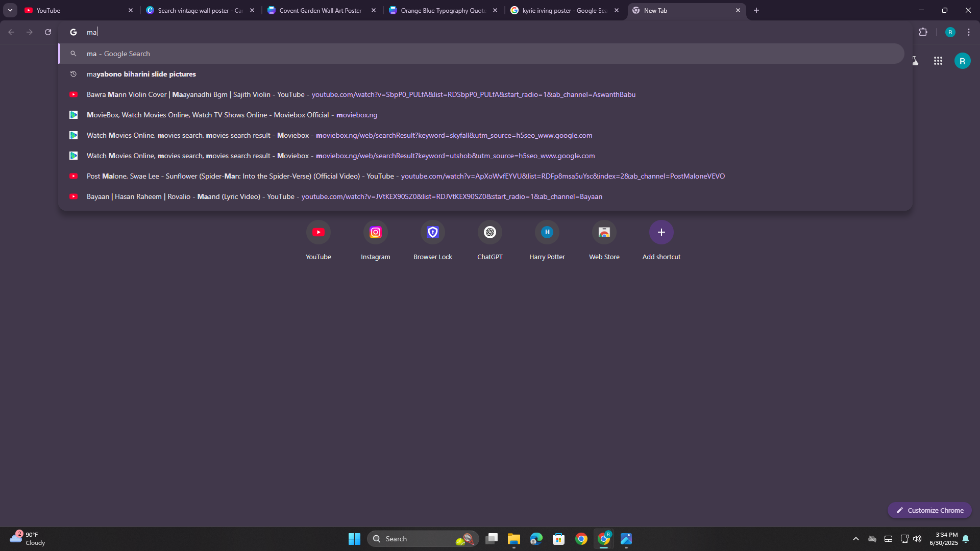980x551 pixels.
Task: Open Search Labs flask icon
Action: point(916,61)
